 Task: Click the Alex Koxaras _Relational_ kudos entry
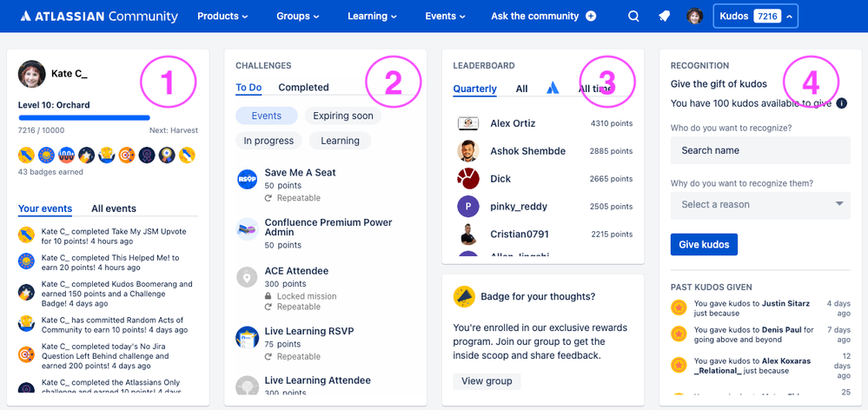pos(760,366)
